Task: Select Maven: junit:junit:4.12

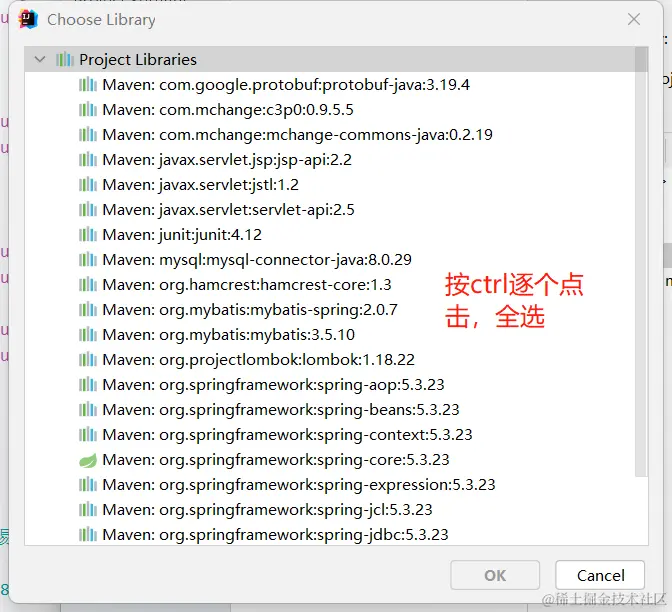Action: click(182, 235)
